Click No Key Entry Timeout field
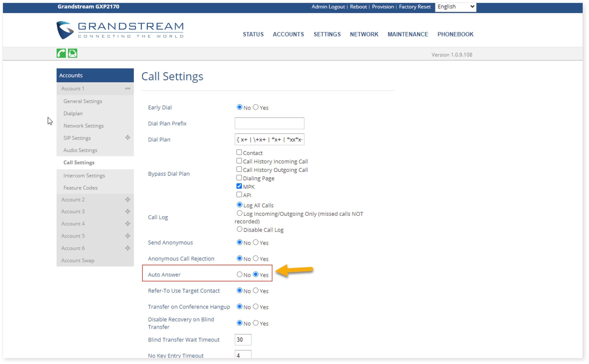Image resolution: width=589 pixels, height=364 pixels. pyautogui.click(x=243, y=355)
